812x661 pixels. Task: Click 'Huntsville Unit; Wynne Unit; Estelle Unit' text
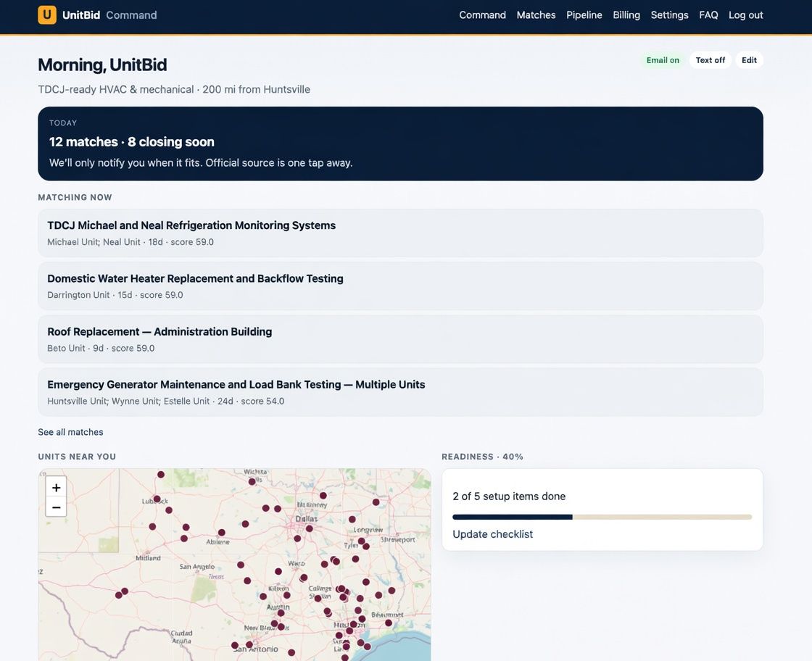point(128,401)
